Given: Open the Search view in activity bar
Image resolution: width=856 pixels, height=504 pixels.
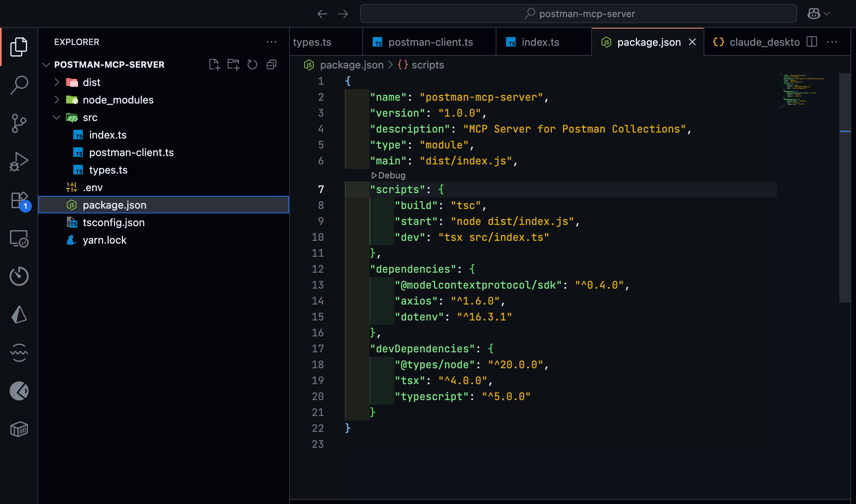Looking at the screenshot, I should 19,85.
